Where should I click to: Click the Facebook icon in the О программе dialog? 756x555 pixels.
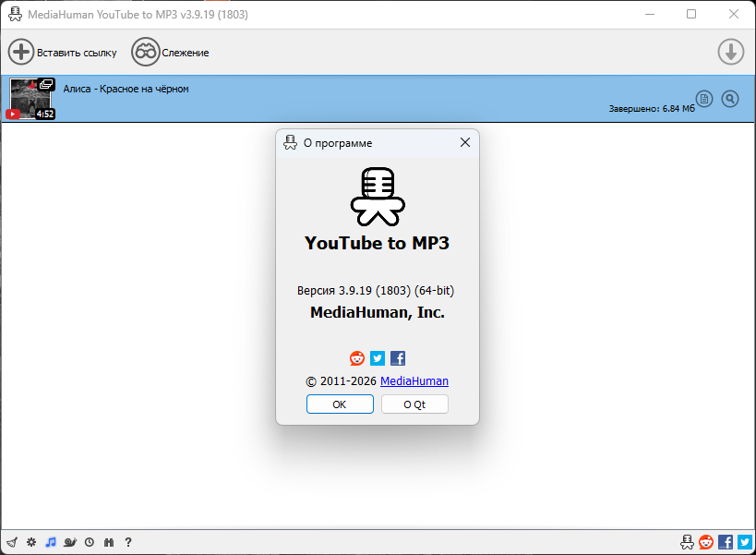click(x=398, y=358)
